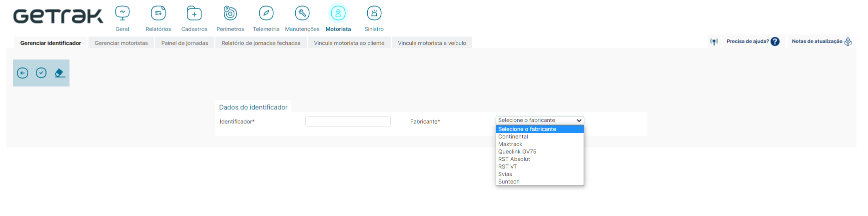Image resolution: width=868 pixels, height=216 pixels.
Task: Click the 'Dados do identificador' heading
Action: [x=253, y=107]
